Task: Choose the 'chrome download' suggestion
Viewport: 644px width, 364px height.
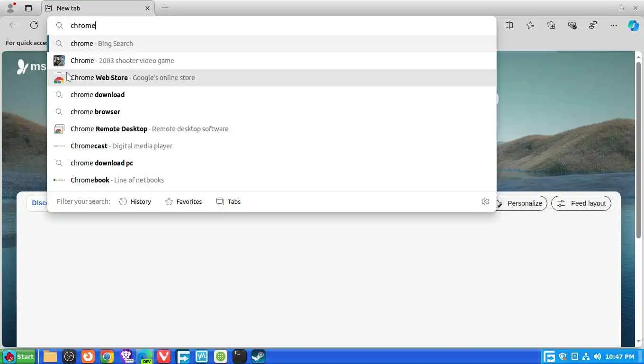Action: 272,95
